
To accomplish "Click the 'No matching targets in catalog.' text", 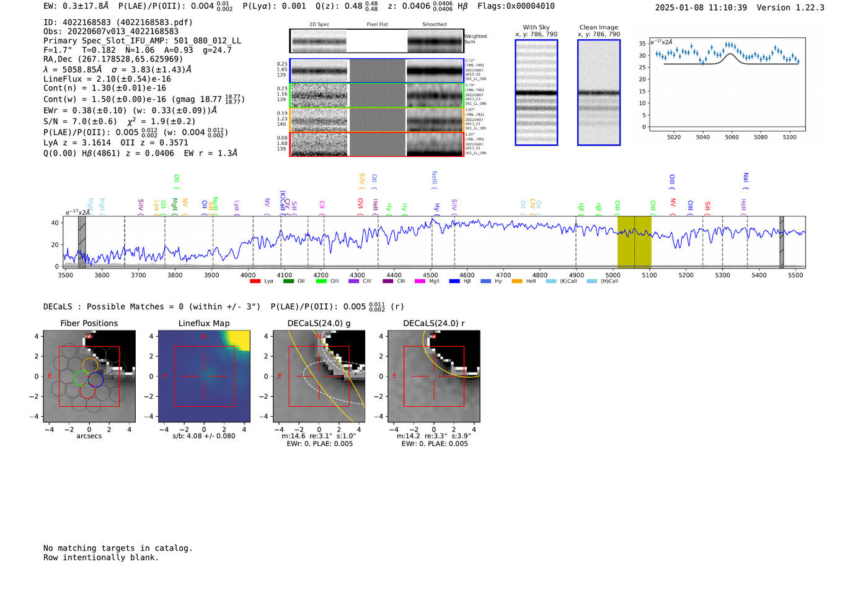I will 118,548.
